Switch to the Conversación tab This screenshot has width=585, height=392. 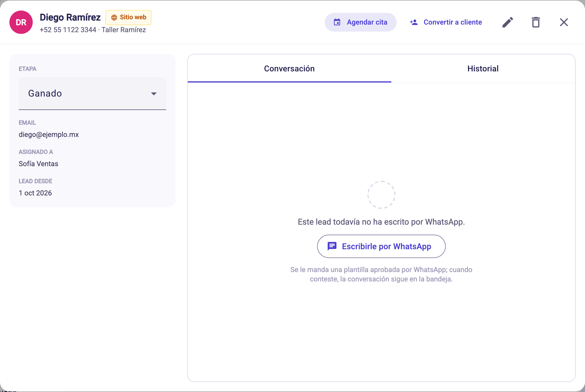289,68
